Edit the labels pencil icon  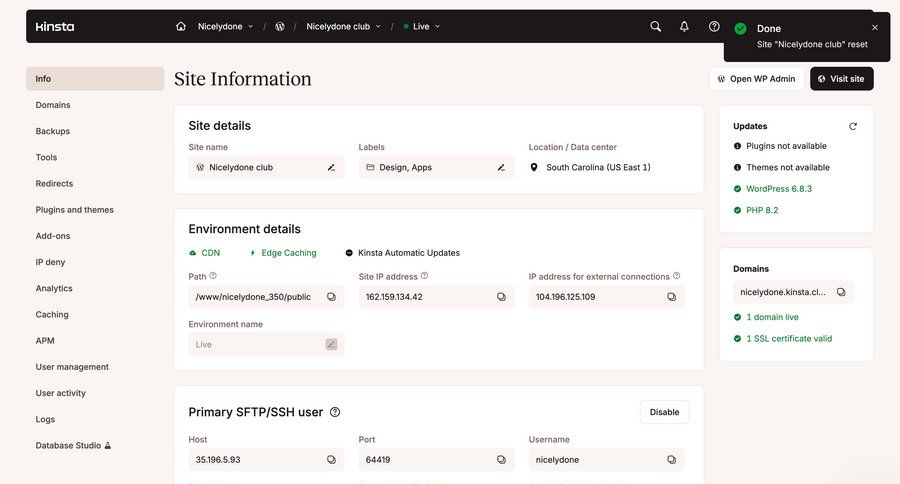click(501, 168)
